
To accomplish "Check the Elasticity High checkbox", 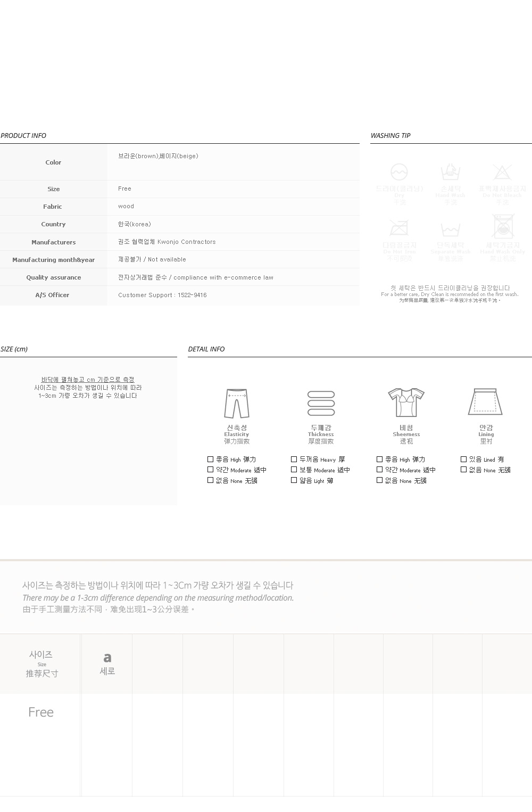I will pos(210,459).
